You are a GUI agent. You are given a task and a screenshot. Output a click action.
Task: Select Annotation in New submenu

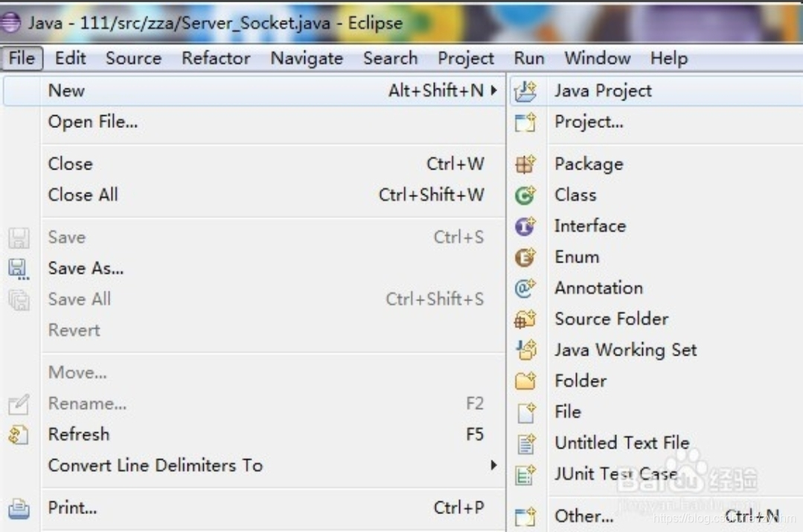(x=656, y=288)
